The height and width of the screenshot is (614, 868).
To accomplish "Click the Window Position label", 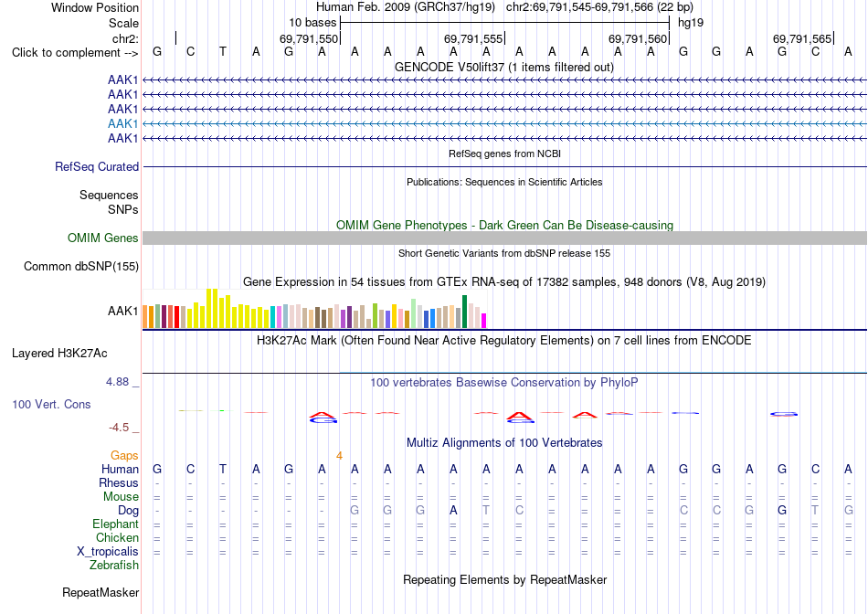I will click(x=95, y=7).
